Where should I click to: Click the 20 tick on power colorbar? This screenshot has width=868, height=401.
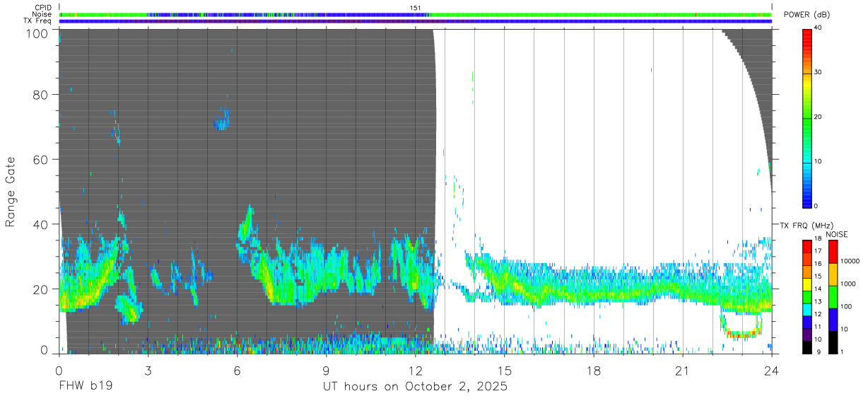817,117
